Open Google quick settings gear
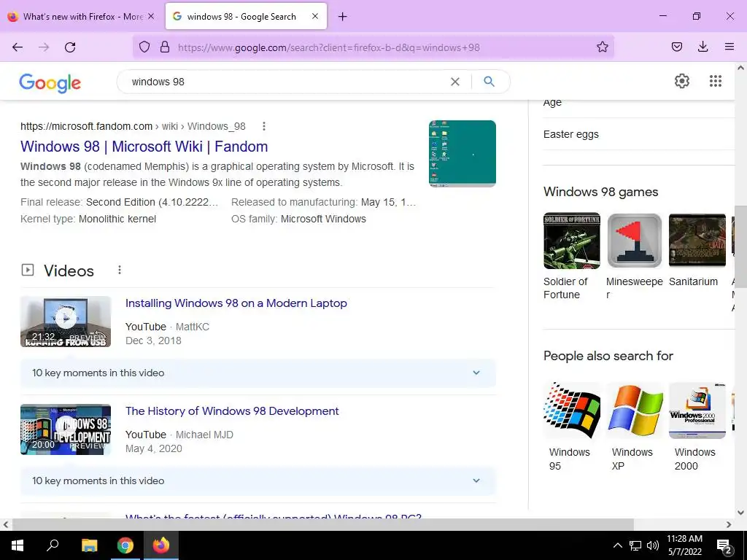Screen dimensions: 747x560 tap(682, 82)
